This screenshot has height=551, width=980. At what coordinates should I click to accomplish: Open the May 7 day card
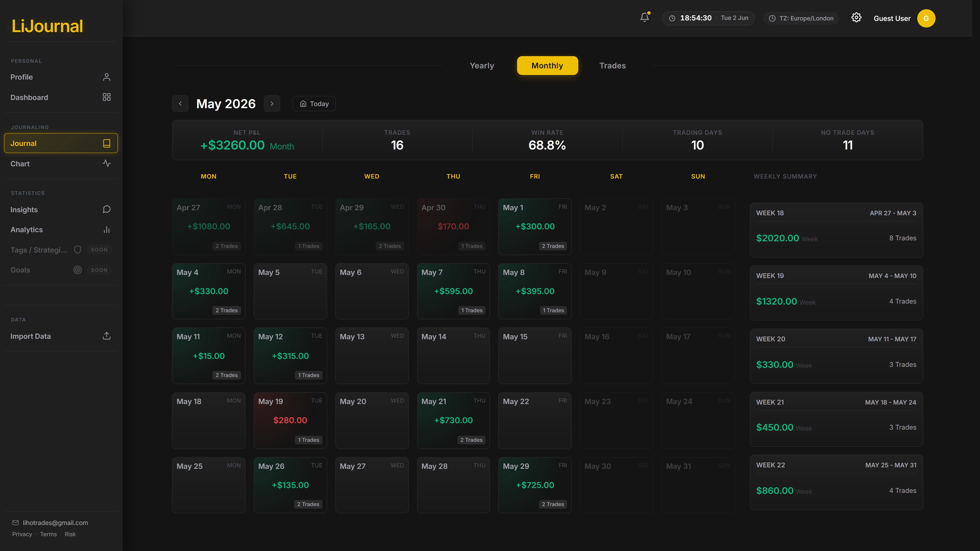coord(453,291)
